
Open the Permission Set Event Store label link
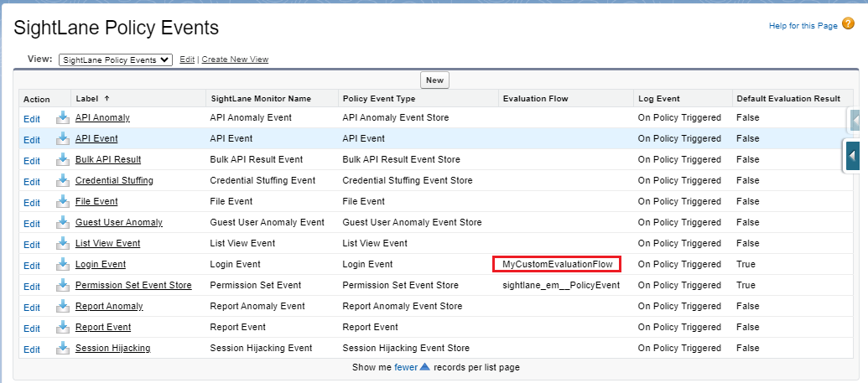133,286
